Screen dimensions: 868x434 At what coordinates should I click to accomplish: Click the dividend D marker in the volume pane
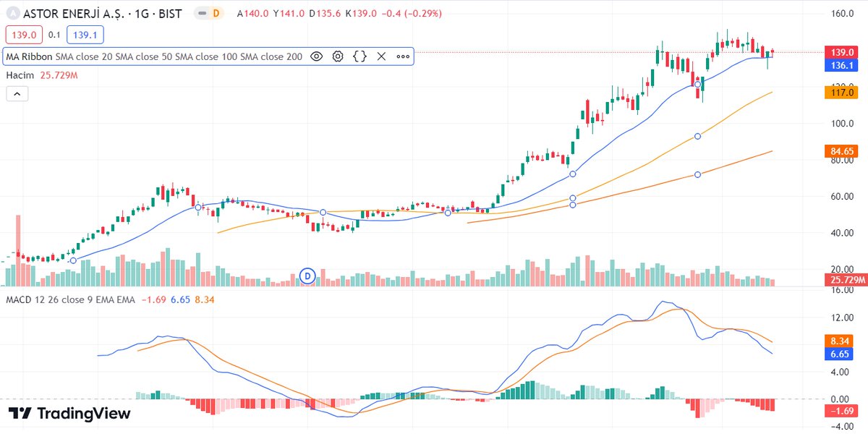307,276
